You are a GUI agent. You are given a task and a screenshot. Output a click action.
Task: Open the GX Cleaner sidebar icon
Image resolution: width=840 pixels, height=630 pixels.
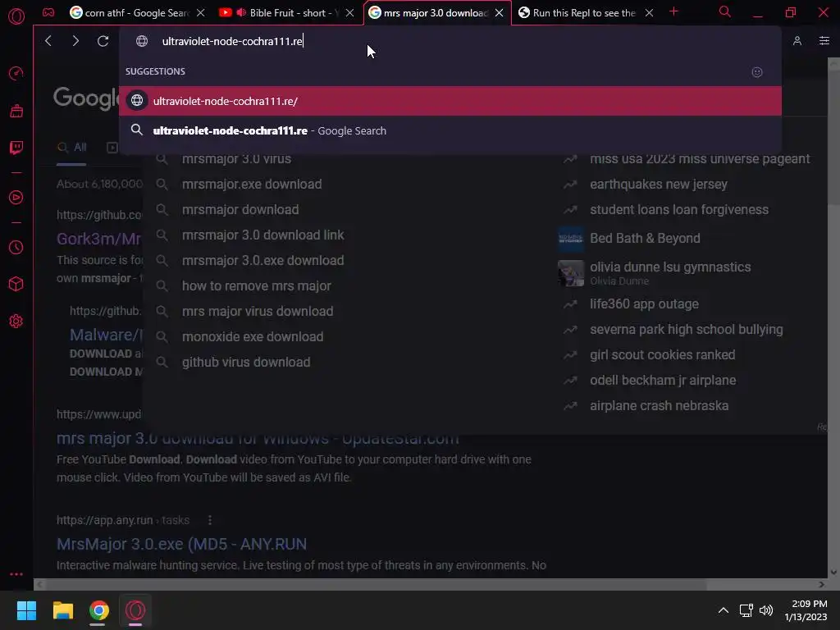pos(16,111)
